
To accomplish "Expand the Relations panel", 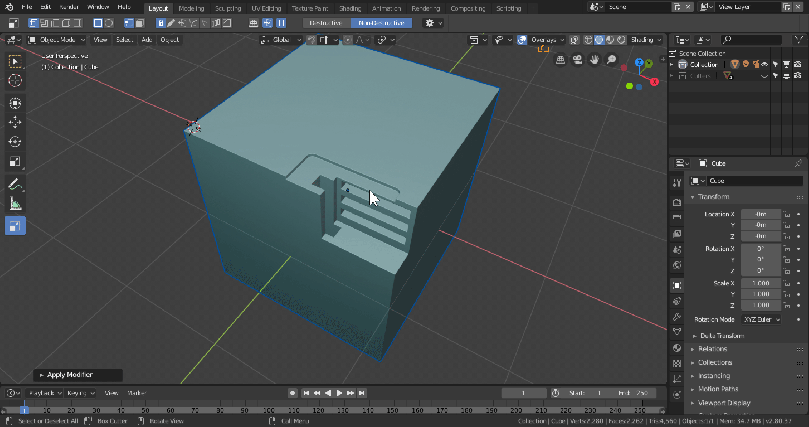I will (713, 348).
